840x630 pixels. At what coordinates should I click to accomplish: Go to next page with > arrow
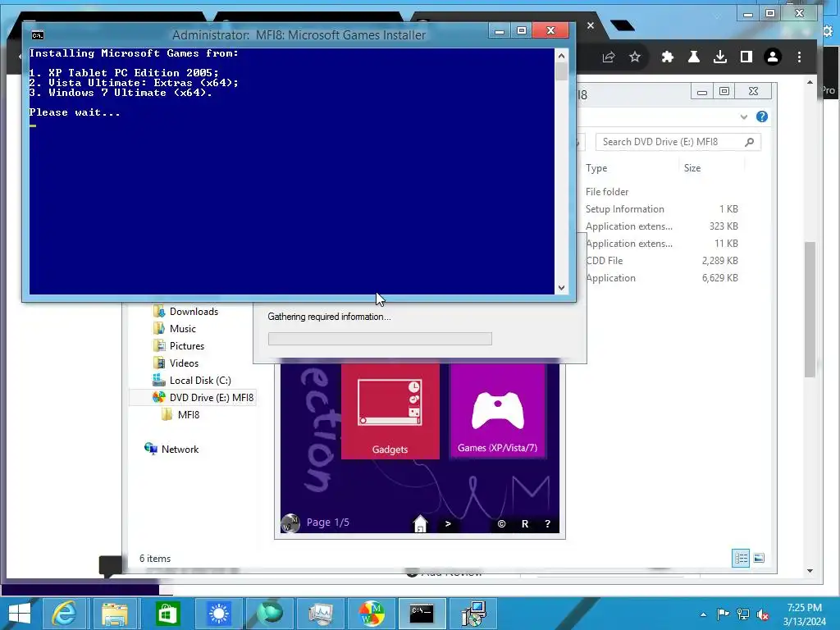(448, 524)
